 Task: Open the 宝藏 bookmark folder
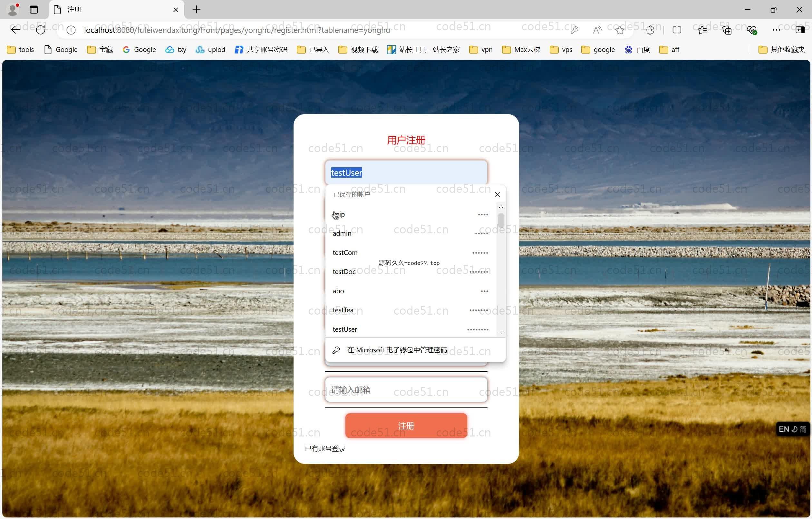pos(100,50)
